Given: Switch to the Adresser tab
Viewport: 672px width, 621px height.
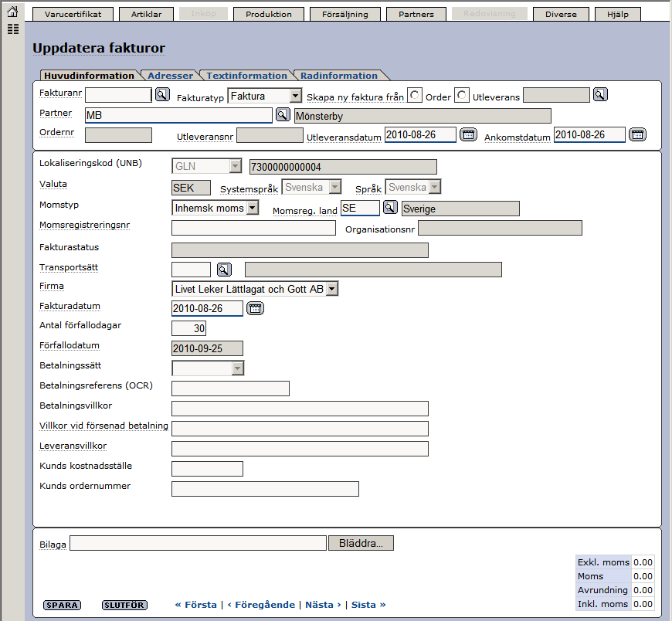Looking at the screenshot, I should 171,76.
